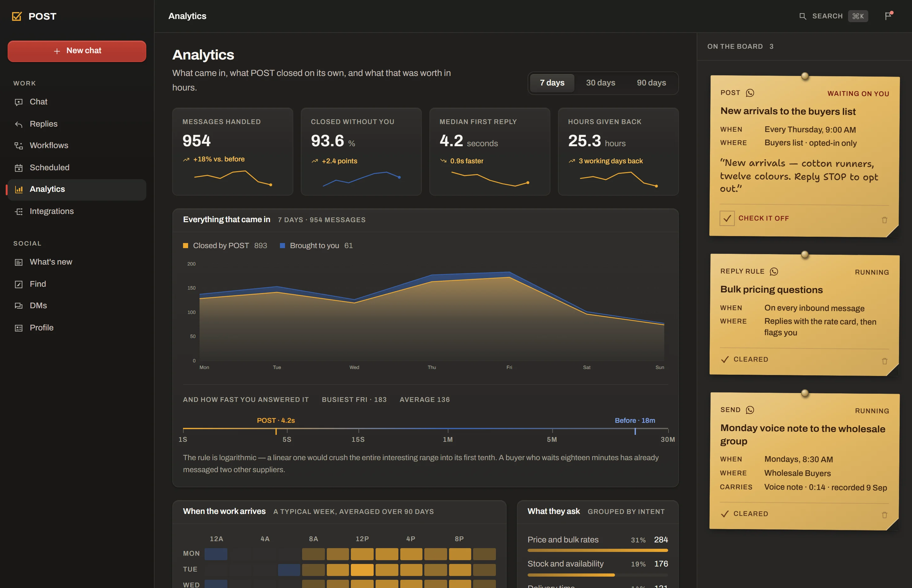Click the ⌘K shortcut badge
The image size is (912, 588).
[858, 16]
